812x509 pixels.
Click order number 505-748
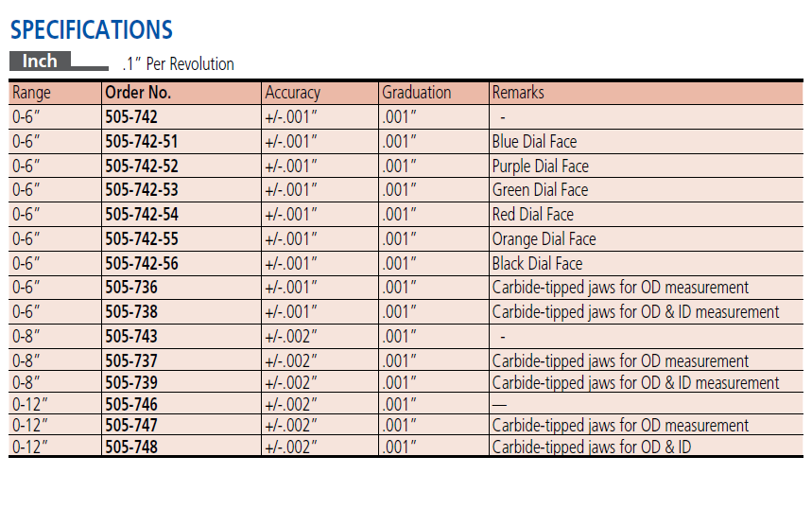[x=131, y=447]
